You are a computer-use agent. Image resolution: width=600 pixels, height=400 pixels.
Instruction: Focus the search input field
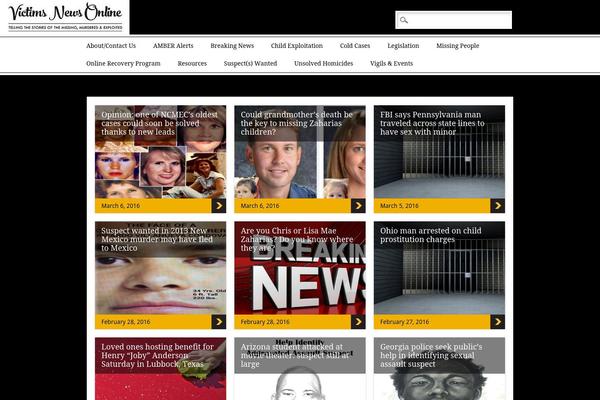coord(453,20)
